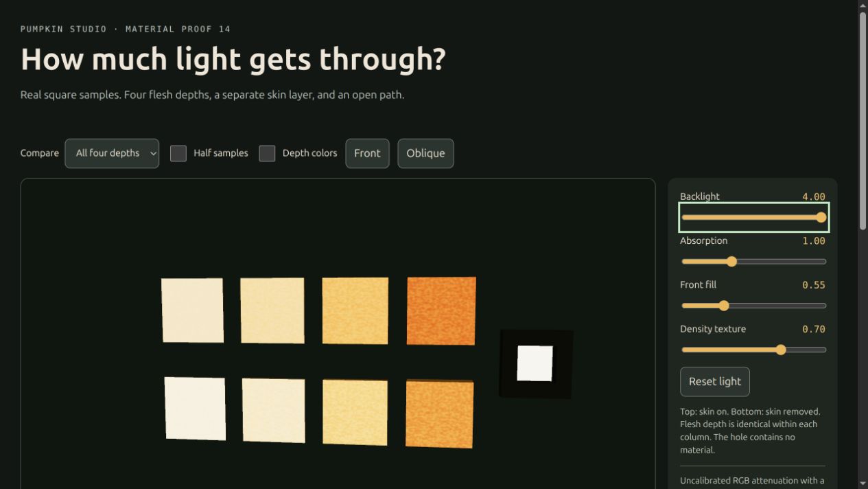The width and height of the screenshot is (868, 489).
Task: Click the heading How much light gets through?
Action: coord(233,59)
